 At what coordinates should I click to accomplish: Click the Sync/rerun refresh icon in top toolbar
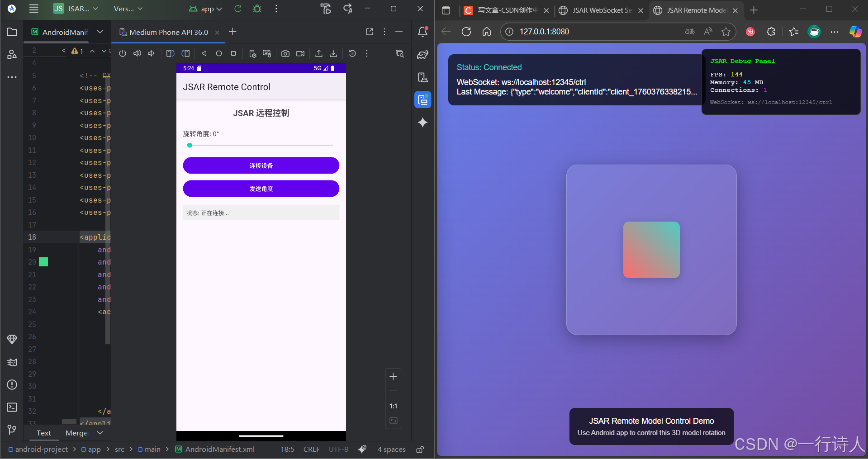pos(238,9)
